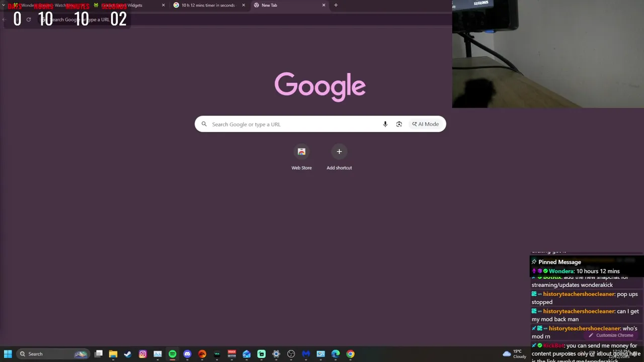This screenshot has height=362, width=644.
Task: Activate the AI Mode button
Action: (426, 124)
